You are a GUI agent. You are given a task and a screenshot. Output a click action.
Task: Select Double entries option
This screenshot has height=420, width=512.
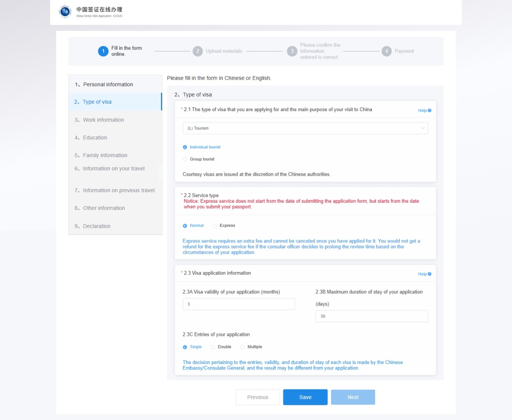click(213, 347)
